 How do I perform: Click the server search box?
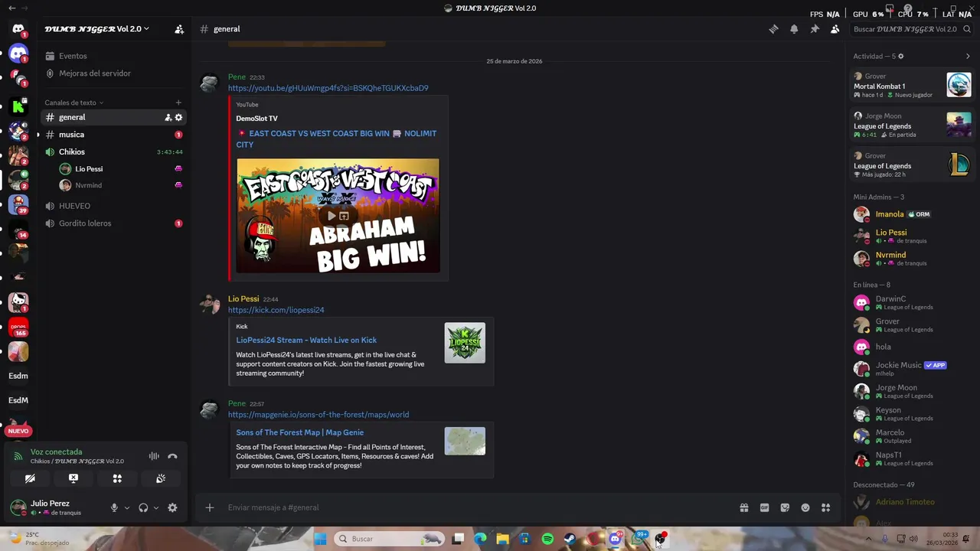911,29
